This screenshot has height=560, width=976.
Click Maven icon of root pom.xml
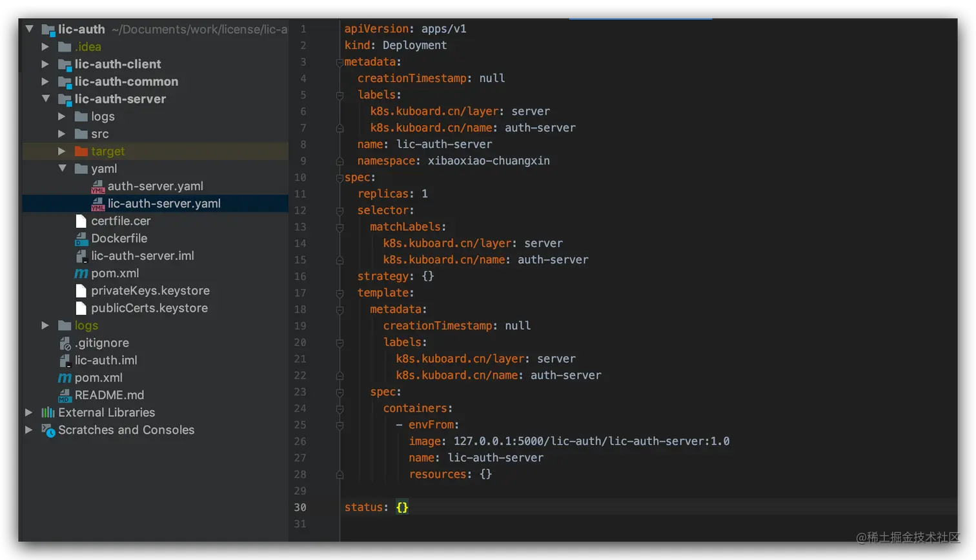point(65,378)
